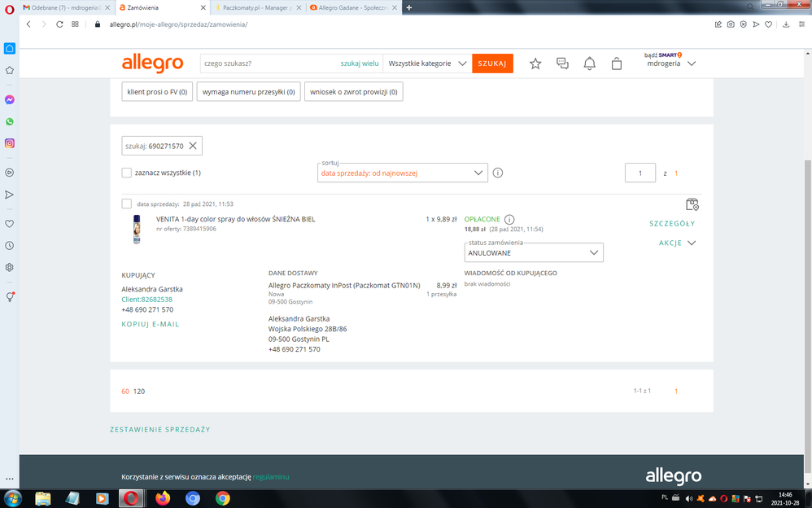Click the 'czego szukasz?' search field
812x508 pixels.
pos(269,63)
